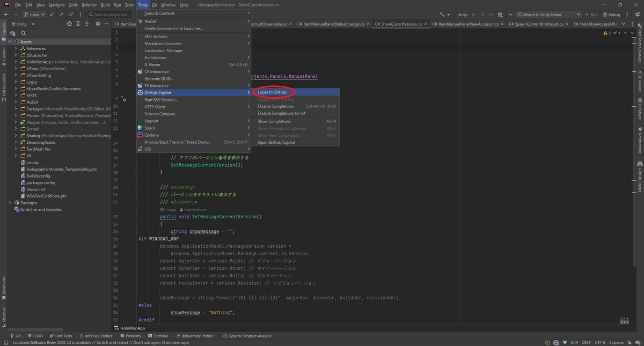
Task: Click the Build hammer icon
Action: pos(442,14)
